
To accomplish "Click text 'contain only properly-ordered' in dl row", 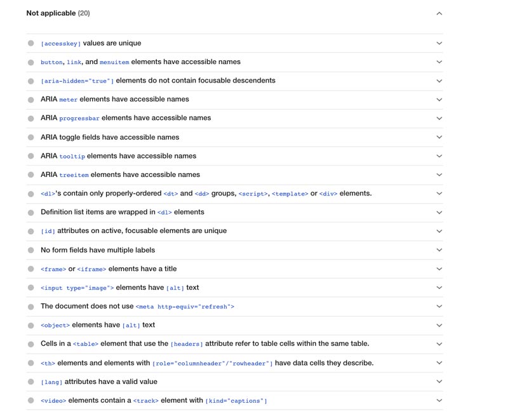I will 112,194.
